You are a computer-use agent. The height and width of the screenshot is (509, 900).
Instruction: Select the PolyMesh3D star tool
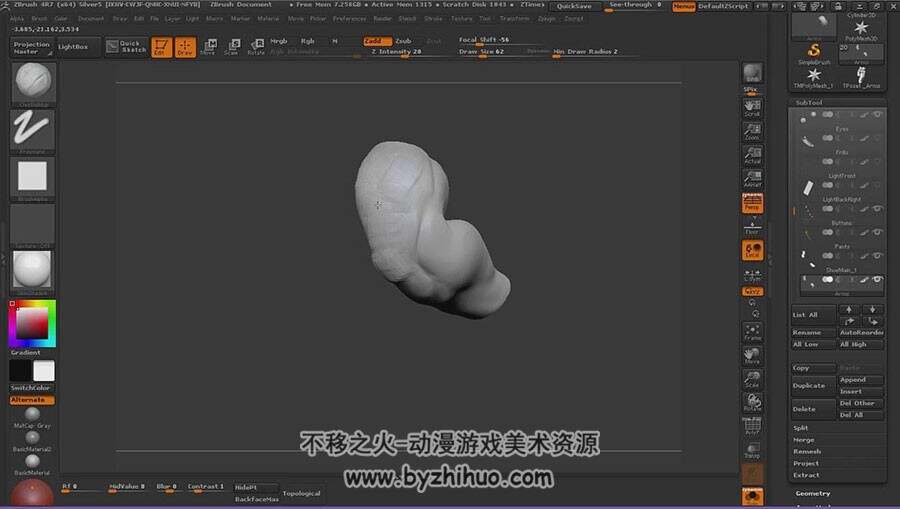861,29
